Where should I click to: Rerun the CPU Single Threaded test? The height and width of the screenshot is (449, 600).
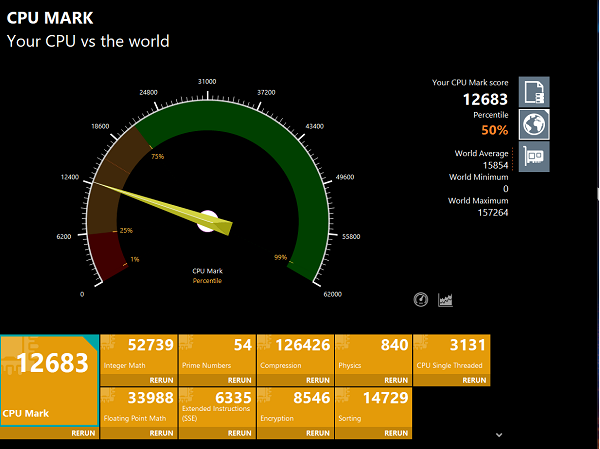pos(474,380)
